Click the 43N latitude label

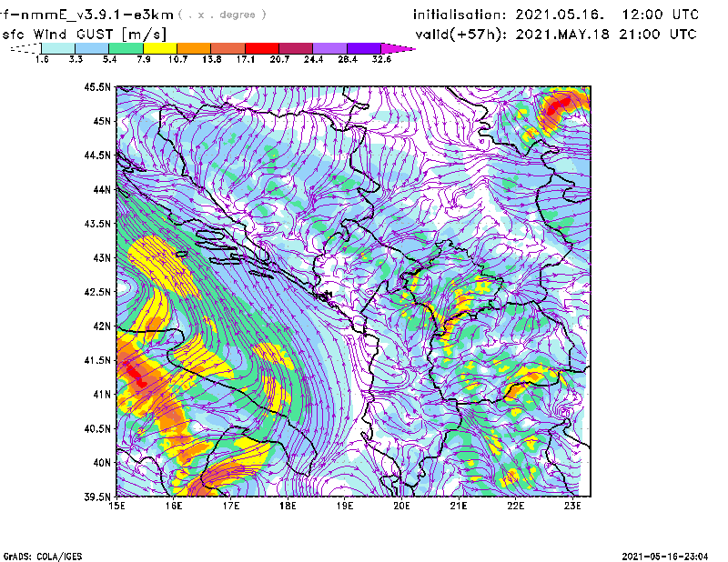pos(102,257)
